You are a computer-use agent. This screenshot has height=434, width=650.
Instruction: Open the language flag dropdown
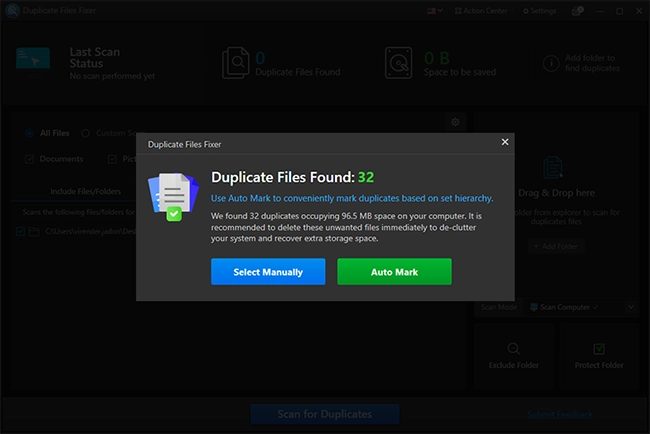435,11
